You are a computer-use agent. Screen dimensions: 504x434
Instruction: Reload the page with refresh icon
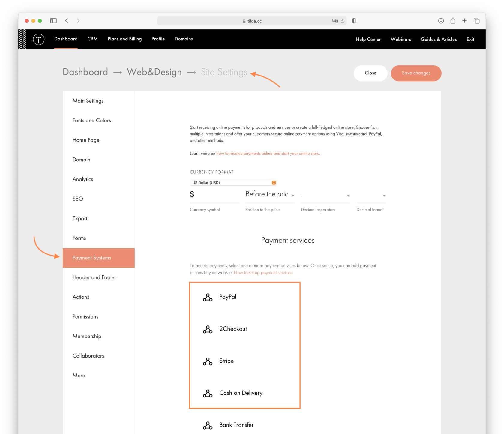pos(343,21)
